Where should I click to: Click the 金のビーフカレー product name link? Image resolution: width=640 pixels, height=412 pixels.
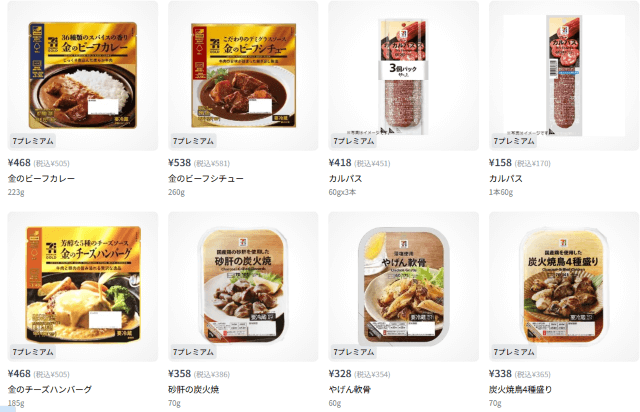point(41,178)
